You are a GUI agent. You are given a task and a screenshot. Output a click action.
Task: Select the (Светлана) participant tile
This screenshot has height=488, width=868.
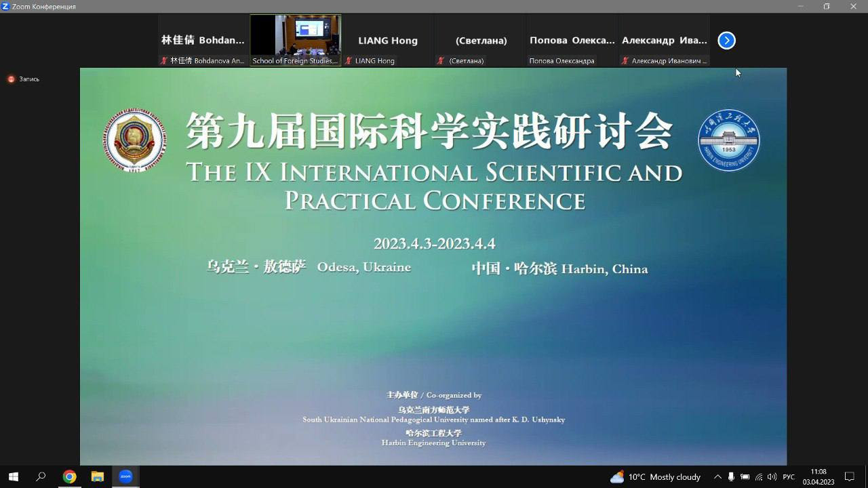481,41
